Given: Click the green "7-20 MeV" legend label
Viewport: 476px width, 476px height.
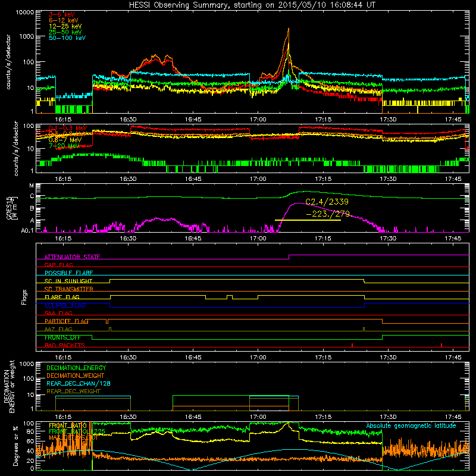Looking at the screenshot, I should click(x=64, y=146).
